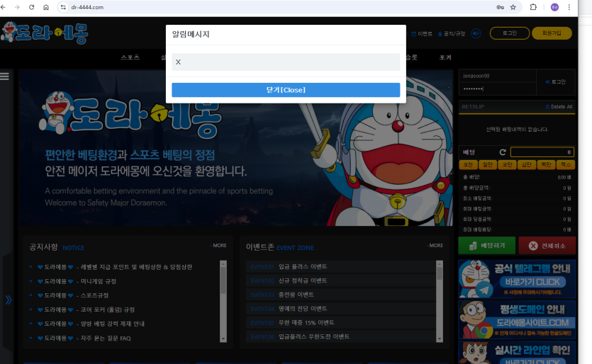
Task: Click Delete All in the betslip
Action: click(559, 107)
